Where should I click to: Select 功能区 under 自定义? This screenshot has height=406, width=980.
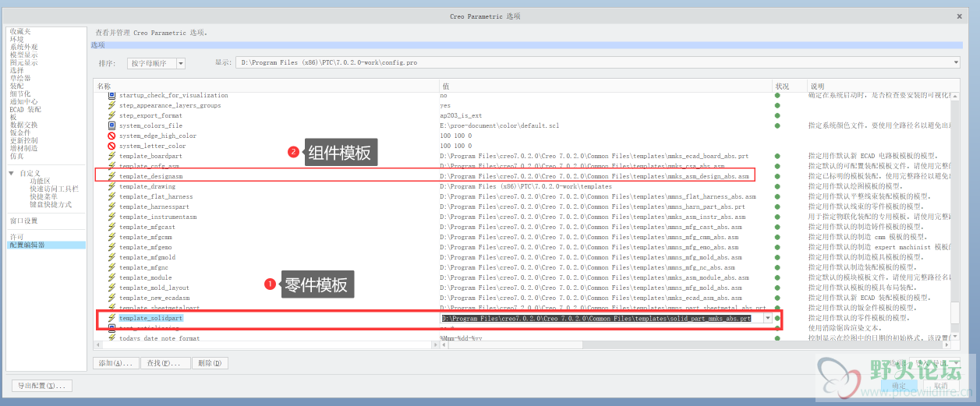[41, 181]
